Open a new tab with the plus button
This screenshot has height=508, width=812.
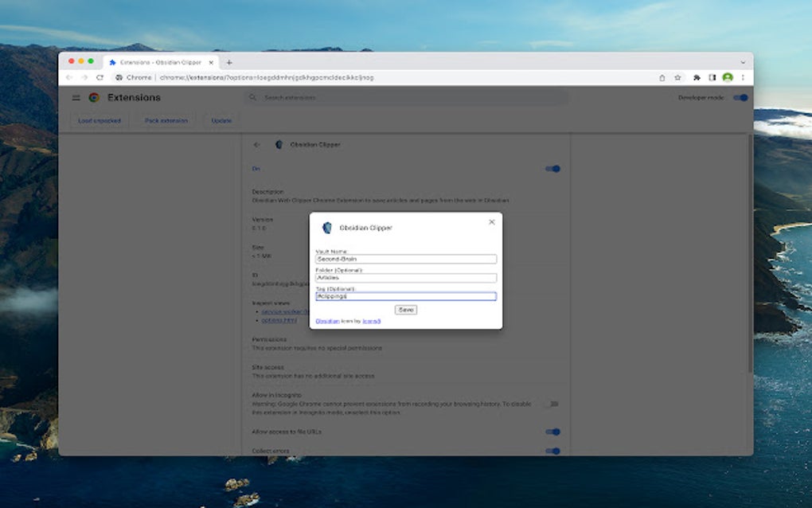click(229, 61)
